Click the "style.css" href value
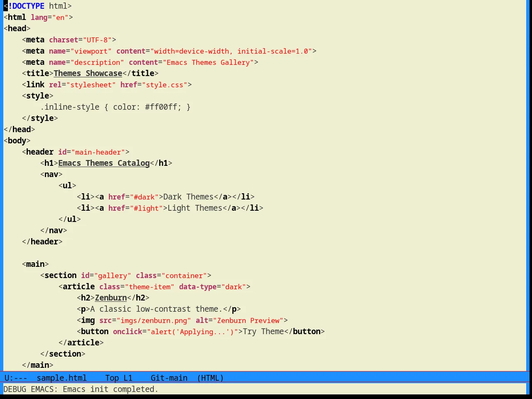Image resolution: width=532 pixels, height=399 pixels. [x=165, y=84]
